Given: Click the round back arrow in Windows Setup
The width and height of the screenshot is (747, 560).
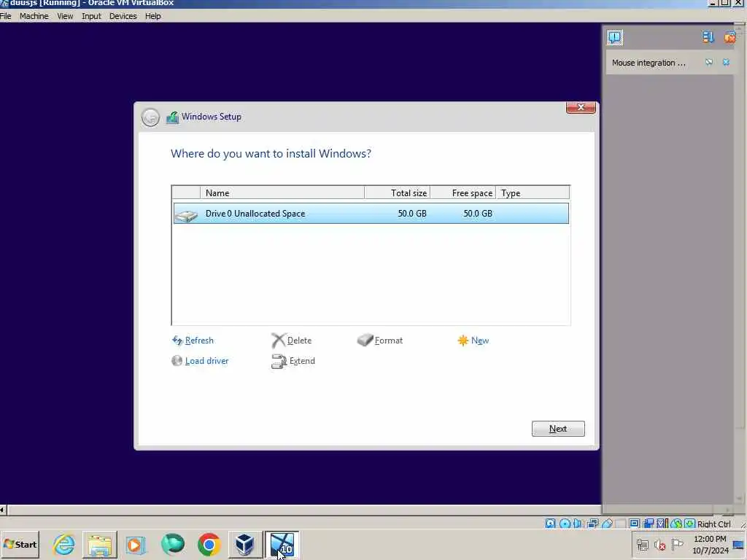Looking at the screenshot, I should (x=150, y=117).
